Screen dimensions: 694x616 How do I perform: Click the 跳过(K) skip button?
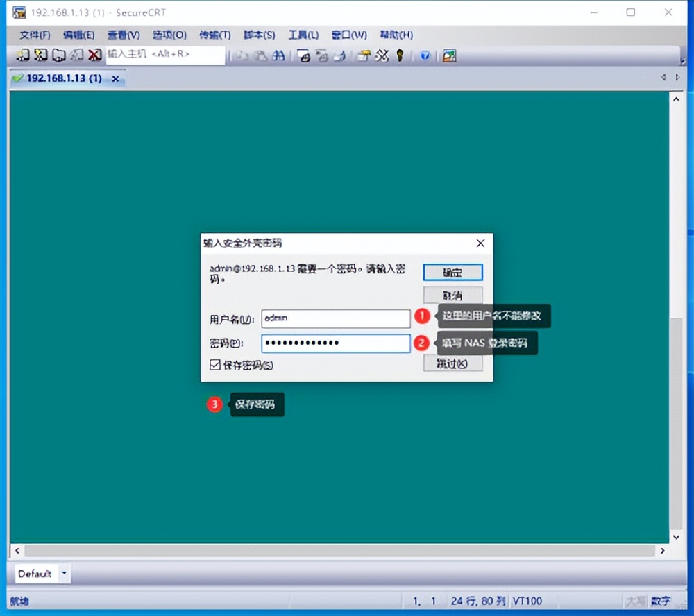(452, 363)
